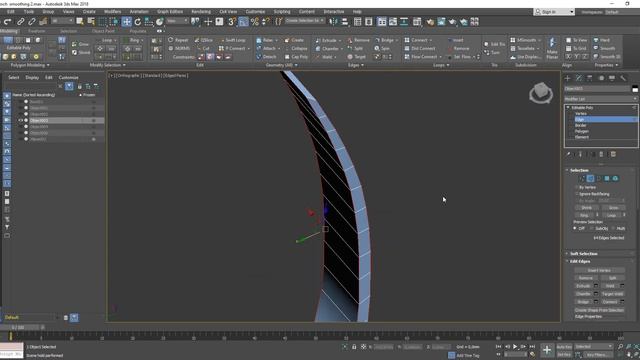
Task: Open the Utilities wrench panel tab
Action: [623, 78]
